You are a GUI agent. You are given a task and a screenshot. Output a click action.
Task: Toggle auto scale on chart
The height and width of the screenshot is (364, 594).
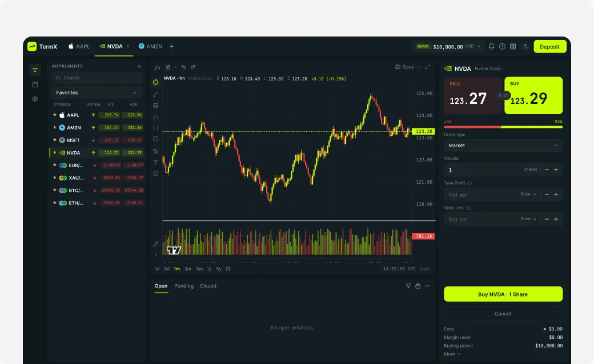pos(425,269)
